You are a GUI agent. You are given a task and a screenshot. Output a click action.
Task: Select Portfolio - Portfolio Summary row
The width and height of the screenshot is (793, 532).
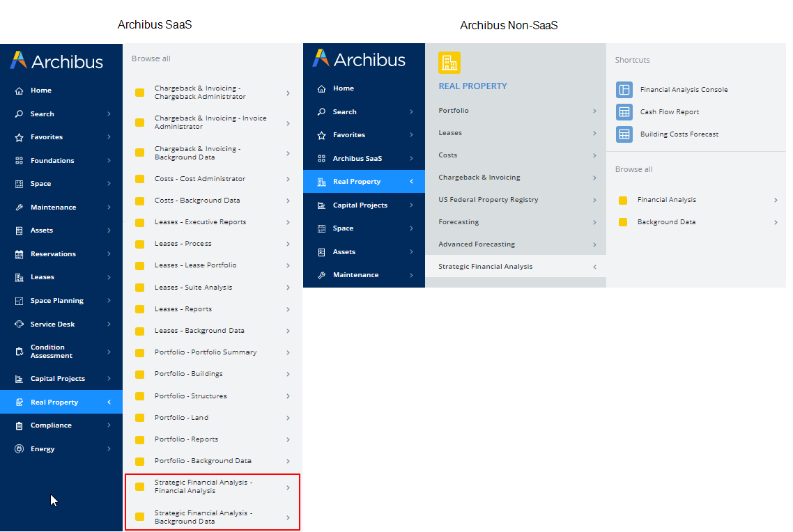[213, 352]
